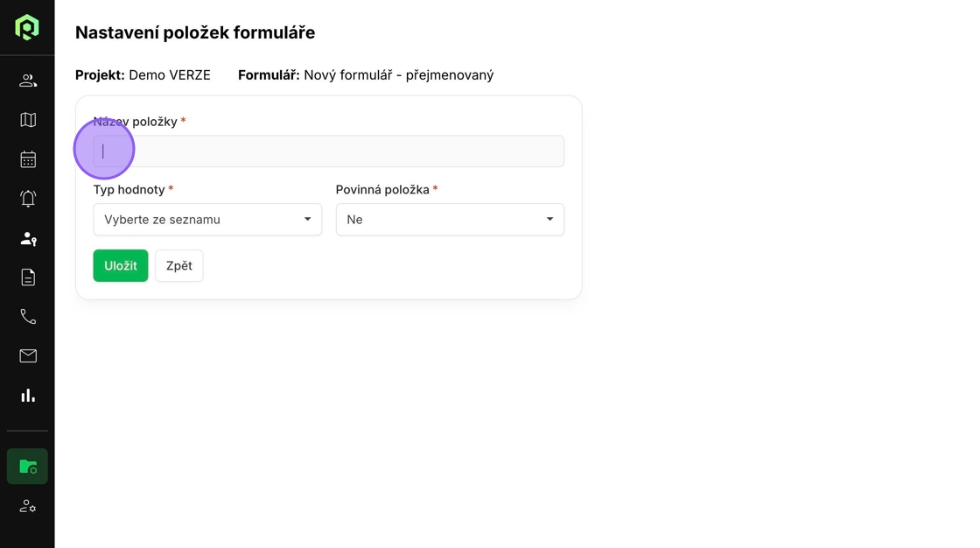Open the contacts people icon in sidebar
Viewport: 980px width, 548px height.
coord(28,81)
